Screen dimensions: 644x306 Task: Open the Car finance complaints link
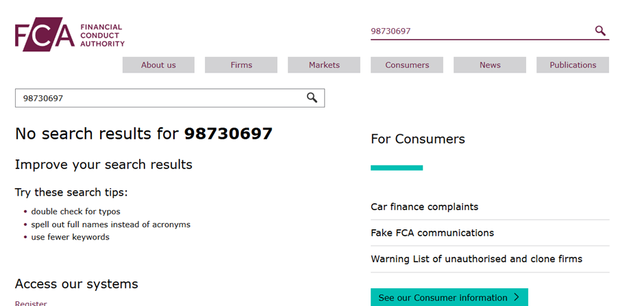click(x=425, y=207)
